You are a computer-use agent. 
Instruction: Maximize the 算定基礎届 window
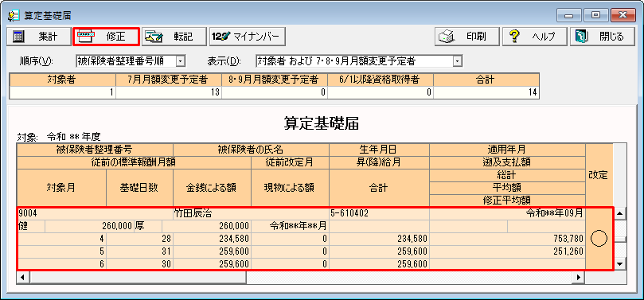tap(596, 16)
